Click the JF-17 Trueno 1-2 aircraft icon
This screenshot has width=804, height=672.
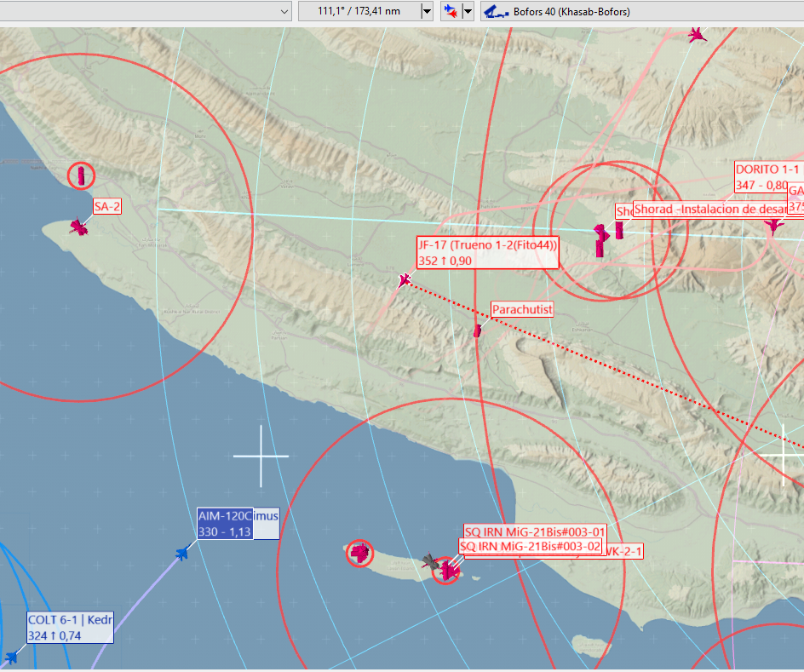coord(405,280)
